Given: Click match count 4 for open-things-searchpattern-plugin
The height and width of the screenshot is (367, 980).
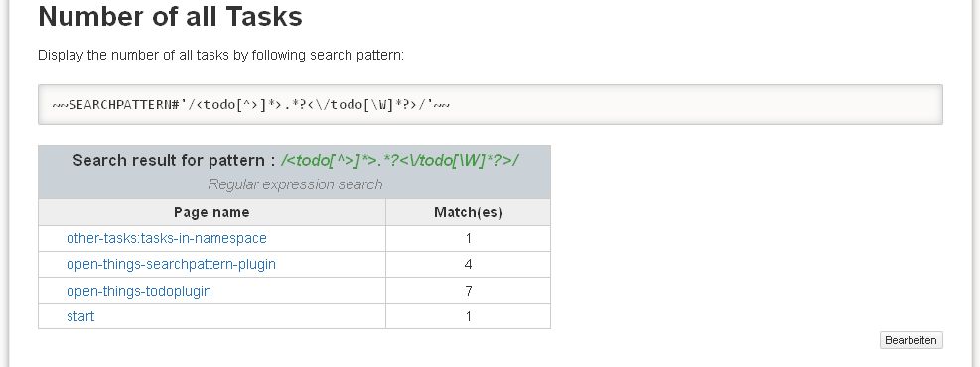Looking at the screenshot, I should pyautogui.click(x=468, y=265).
